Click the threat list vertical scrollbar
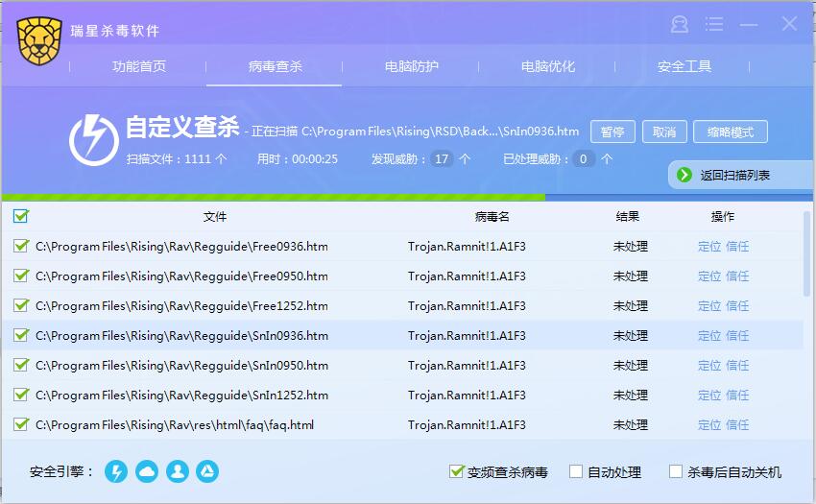This screenshot has height=504, width=816. pyautogui.click(x=807, y=253)
